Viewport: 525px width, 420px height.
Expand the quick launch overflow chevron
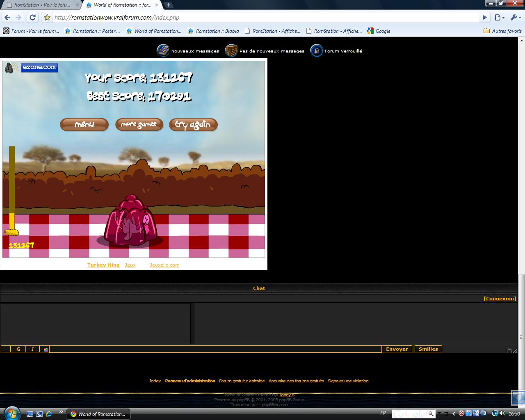[61, 411]
